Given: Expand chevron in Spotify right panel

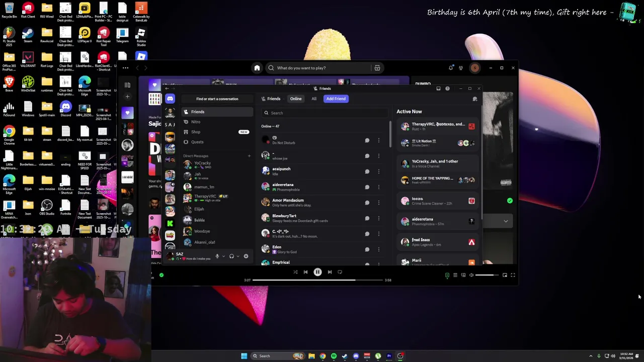Looking at the screenshot, I should 506,221.
